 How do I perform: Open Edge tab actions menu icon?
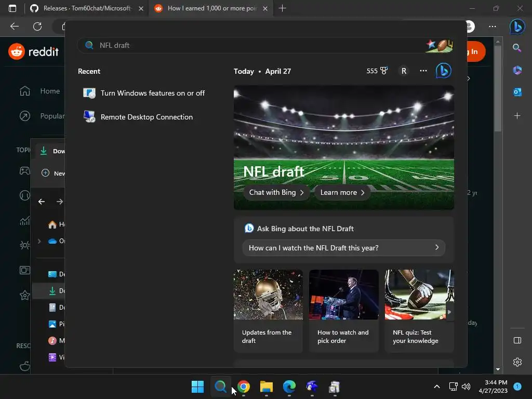coord(12,8)
